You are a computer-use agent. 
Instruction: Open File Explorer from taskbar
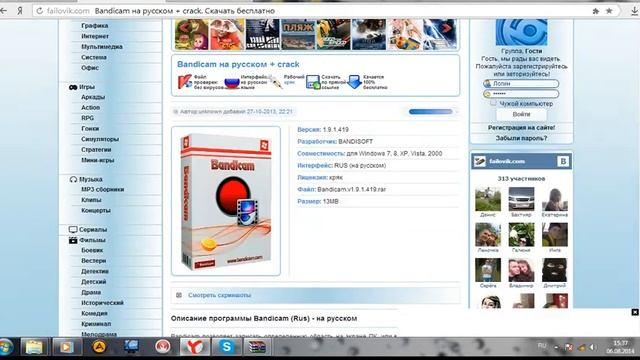tap(34, 347)
